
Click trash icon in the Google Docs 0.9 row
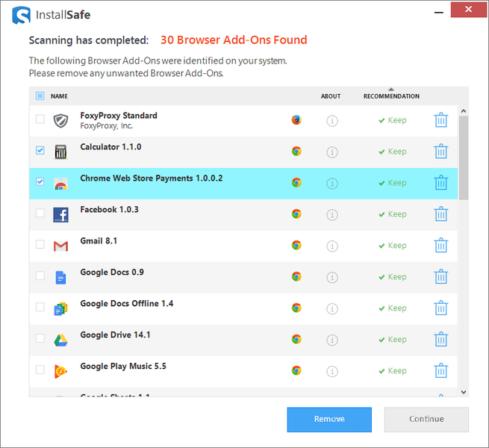tap(440, 277)
